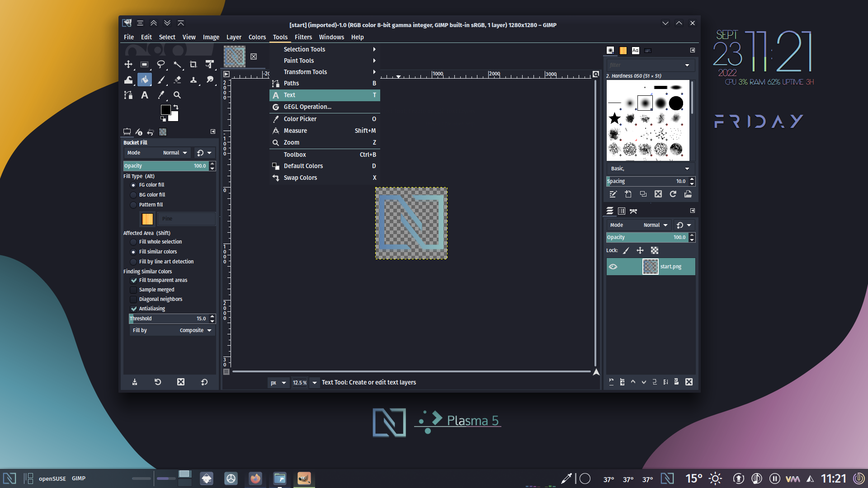Refresh brushes in brush panel
This screenshot has height=488, width=868.
[673, 194]
